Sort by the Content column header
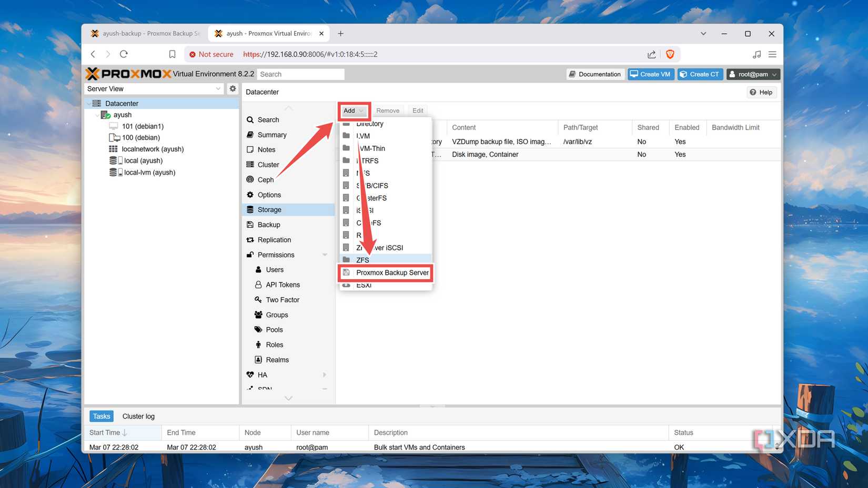The height and width of the screenshot is (488, 868). click(x=502, y=128)
